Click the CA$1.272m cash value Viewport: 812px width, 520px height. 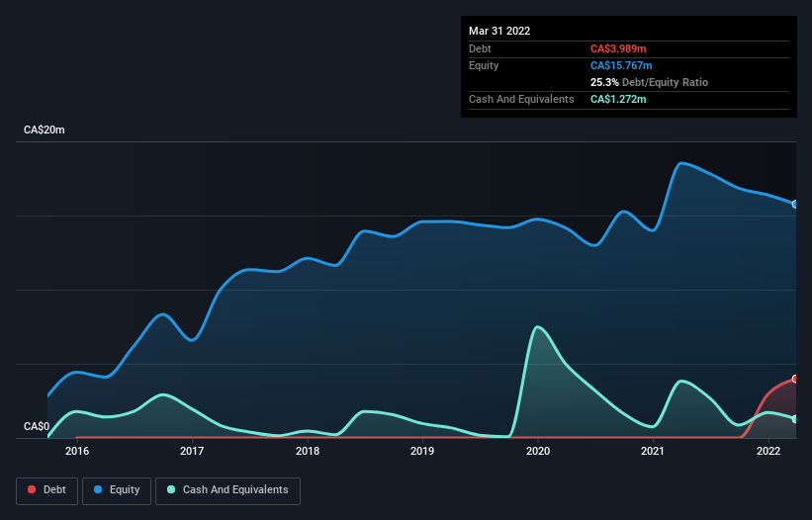pyautogui.click(x=618, y=99)
